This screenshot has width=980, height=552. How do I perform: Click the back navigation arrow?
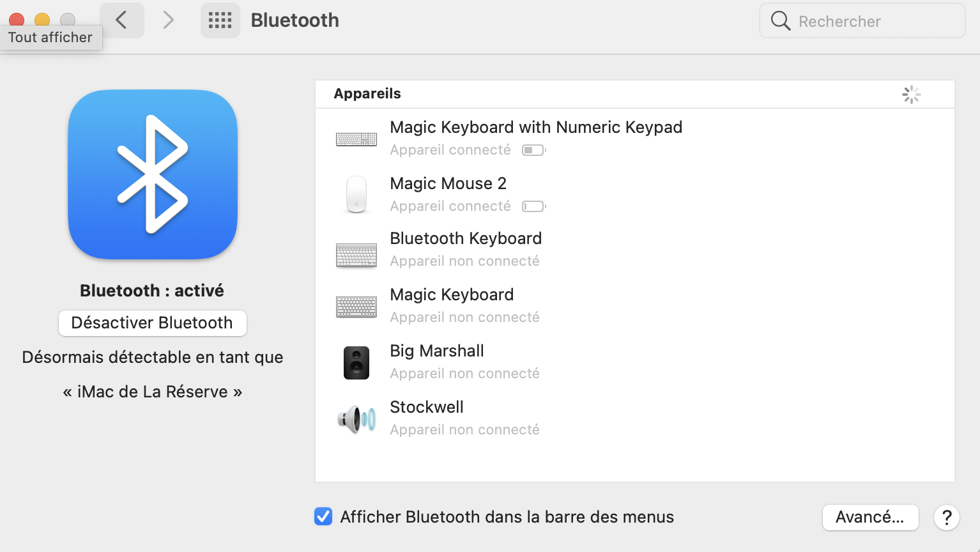[121, 20]
